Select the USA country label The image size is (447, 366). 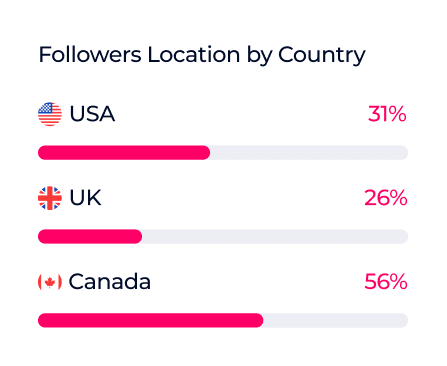click(x=92, y=114)
